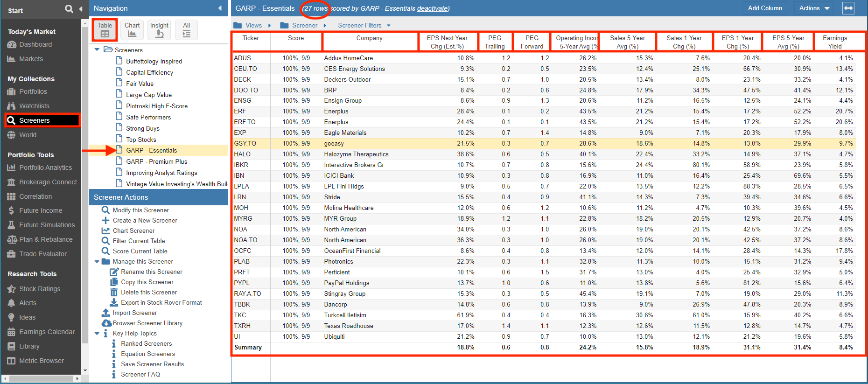The height and width of the screenshot is (384, 868).
Task: Switch to Table view tab
Action: coord(105,30)
